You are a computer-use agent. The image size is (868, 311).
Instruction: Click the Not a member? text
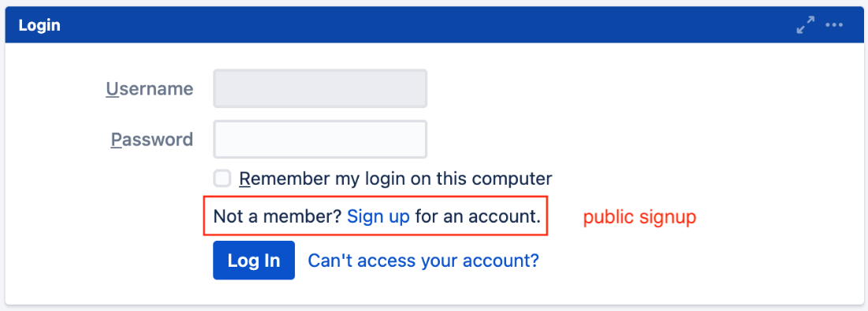pyautogui.click(x=278, y=215)
